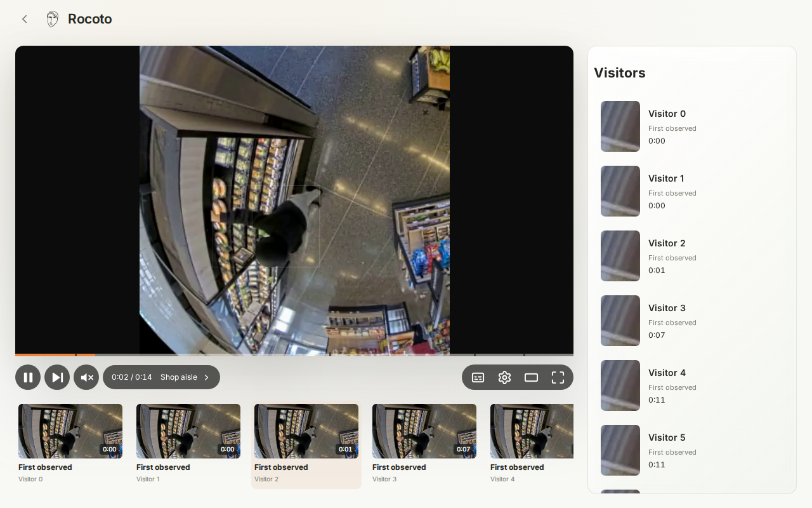The image size is (812, 508).
Task: Click the Visitor 1 name in sidebar
Action: pos(666,178)
